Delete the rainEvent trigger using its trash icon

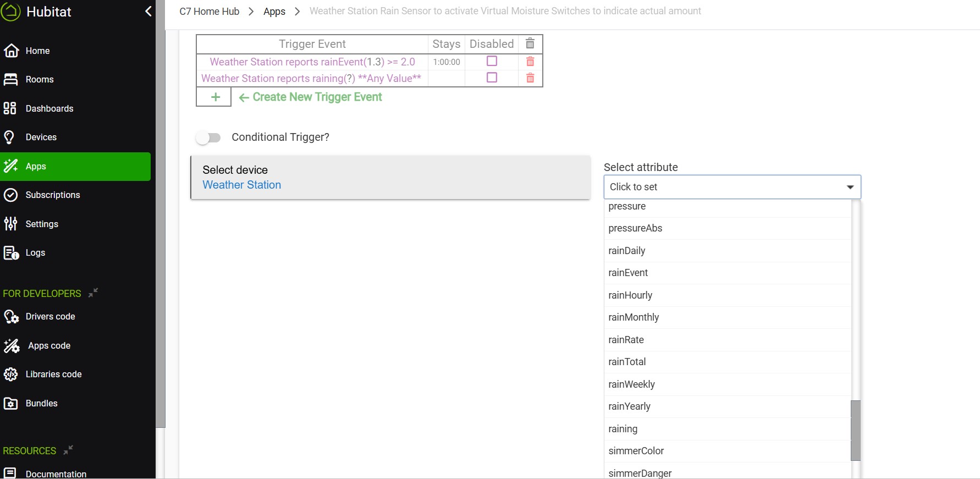click(530, 62)
